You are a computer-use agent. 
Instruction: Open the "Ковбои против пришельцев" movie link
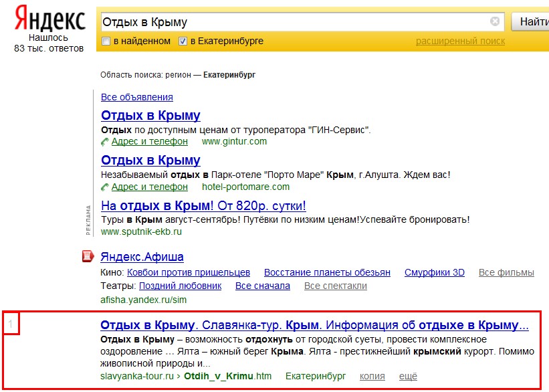point(189,273)
